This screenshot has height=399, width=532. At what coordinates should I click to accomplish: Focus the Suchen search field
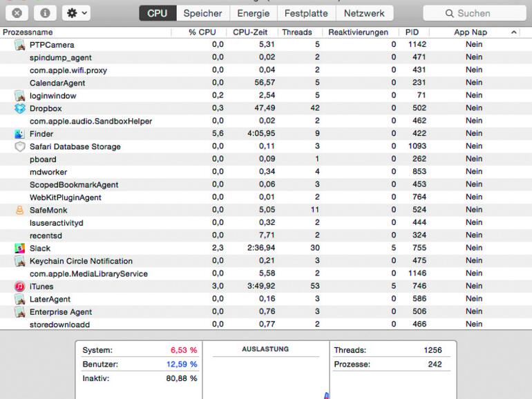475,13
